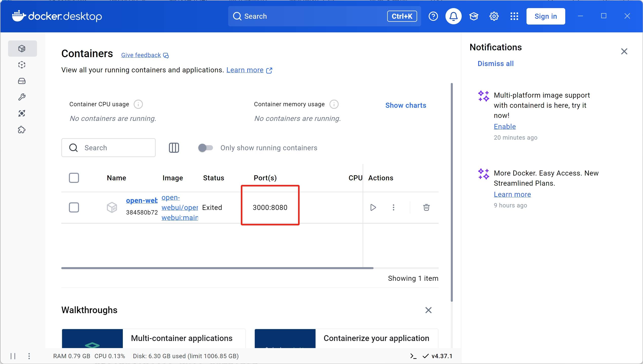Screen dimensions: 643x364
Task: Open the Extensions puzzle icon
Action: (x=22, y=130)
